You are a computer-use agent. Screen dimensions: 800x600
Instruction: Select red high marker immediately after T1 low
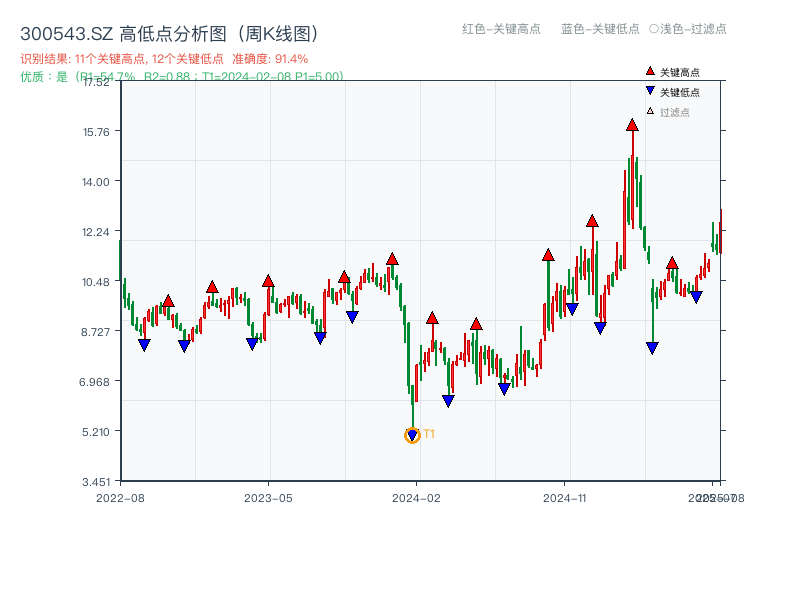[x=432, y=318]
